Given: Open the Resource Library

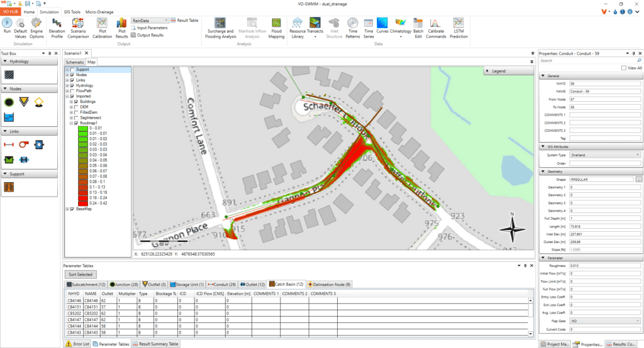Looking at the screenshot, I should click(x=297, y=28).
